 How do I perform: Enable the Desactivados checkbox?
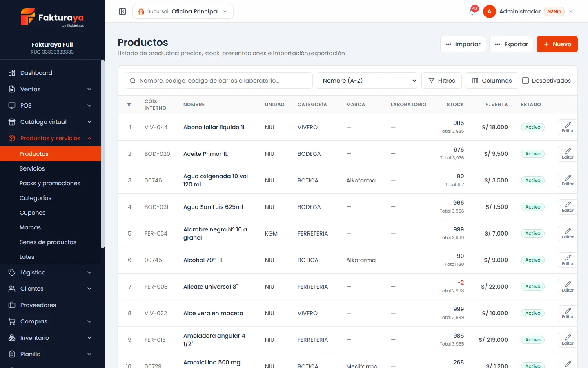pyautogui.click(x=526, y=81)
